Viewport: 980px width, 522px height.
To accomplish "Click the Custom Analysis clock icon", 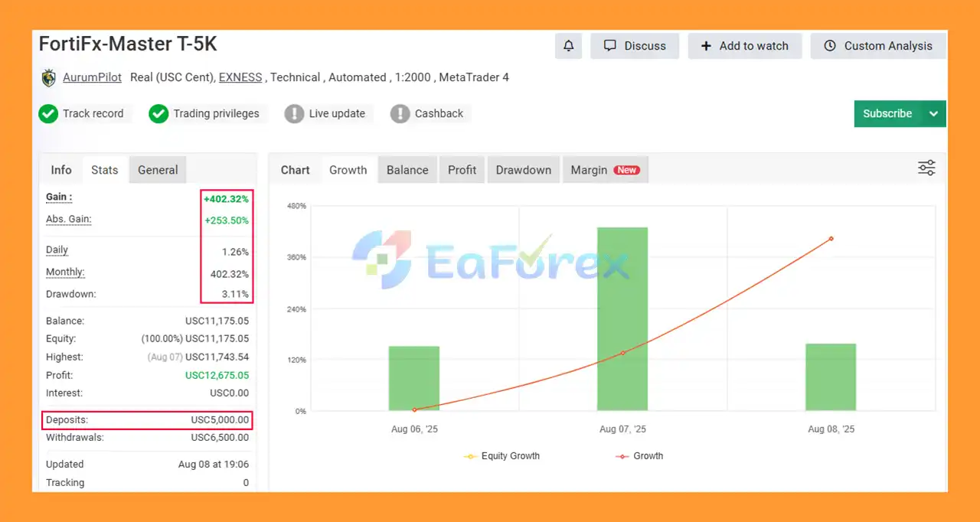I will click(x=830, y=46).
